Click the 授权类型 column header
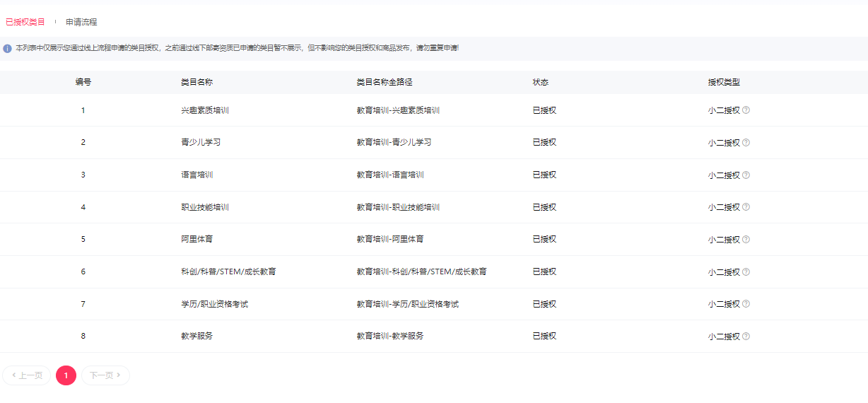The height and width of the screenshot is (403, 868). [x=724, y=82]
